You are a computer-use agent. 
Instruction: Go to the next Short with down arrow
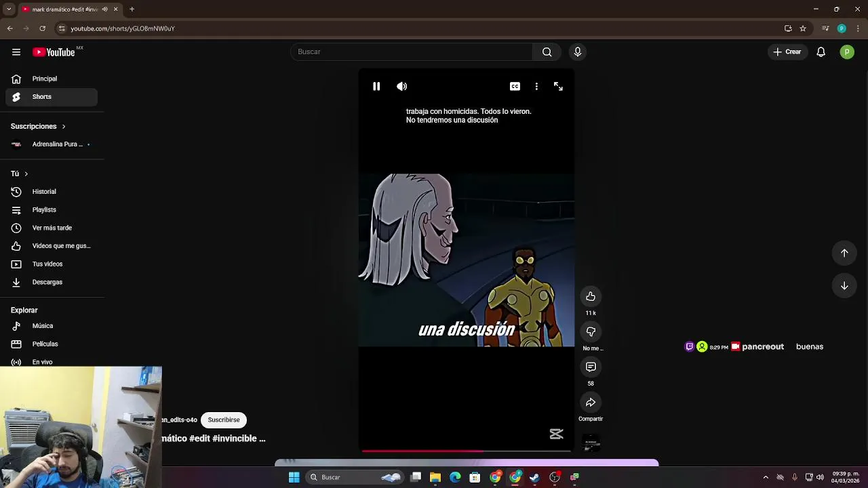[x=844, y=285]
